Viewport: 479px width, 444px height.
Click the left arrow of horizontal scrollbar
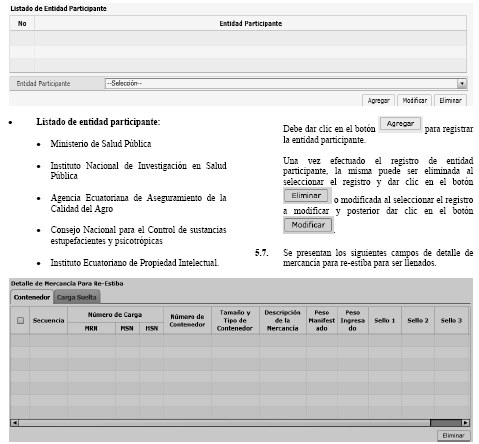coord(14,423)
